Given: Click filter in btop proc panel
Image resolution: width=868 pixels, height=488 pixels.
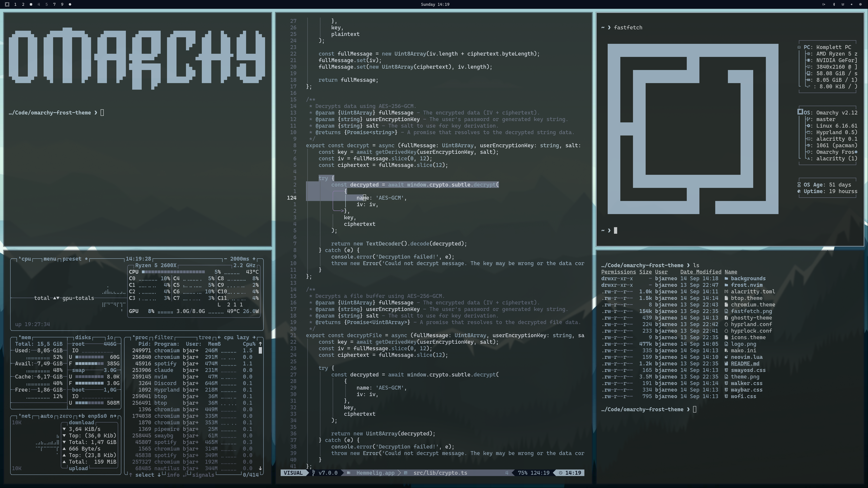Looking at the screenshot, I should pos(164,337).
